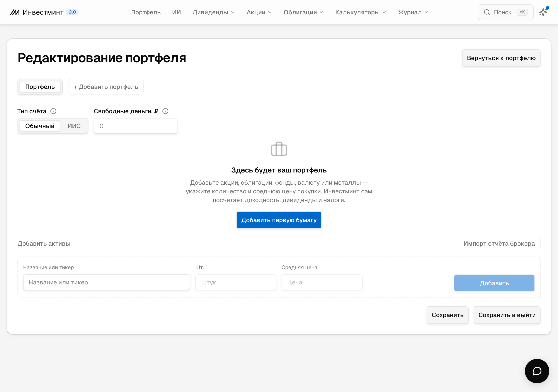Image resolution: width=558 pixels, height=392 pixels.
Task: Focus the Штук quantity field
Action: [236, 282]
